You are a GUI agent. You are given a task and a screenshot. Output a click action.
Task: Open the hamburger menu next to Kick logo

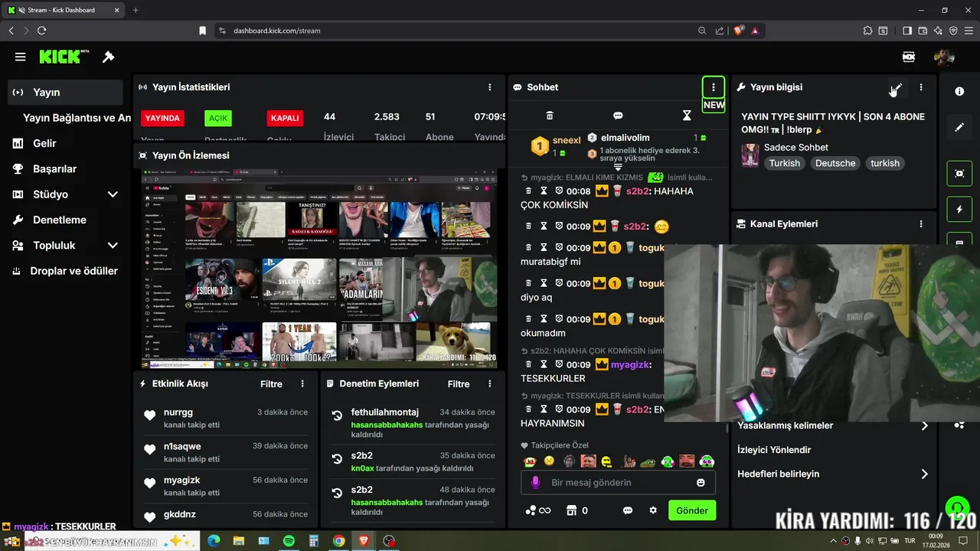[21, 57]
